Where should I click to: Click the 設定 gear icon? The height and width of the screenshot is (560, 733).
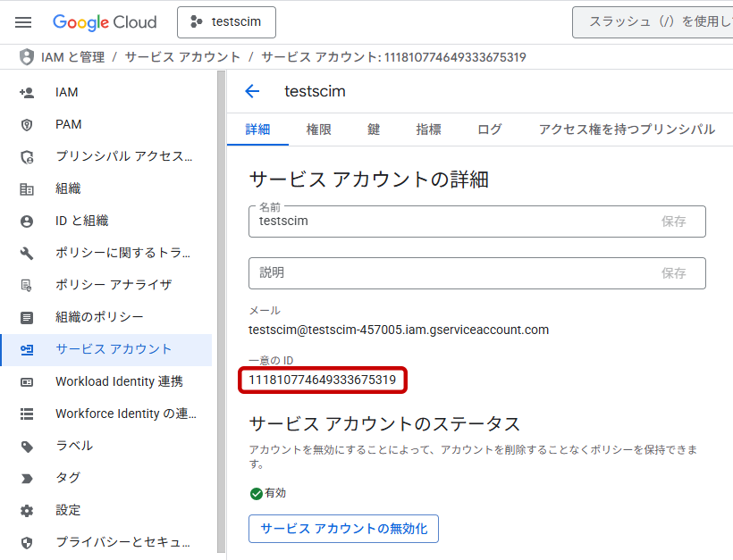click(x=27, y=510)
